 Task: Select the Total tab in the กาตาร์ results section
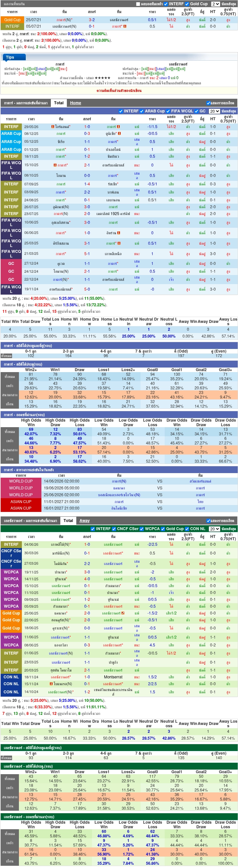point(59,103)
